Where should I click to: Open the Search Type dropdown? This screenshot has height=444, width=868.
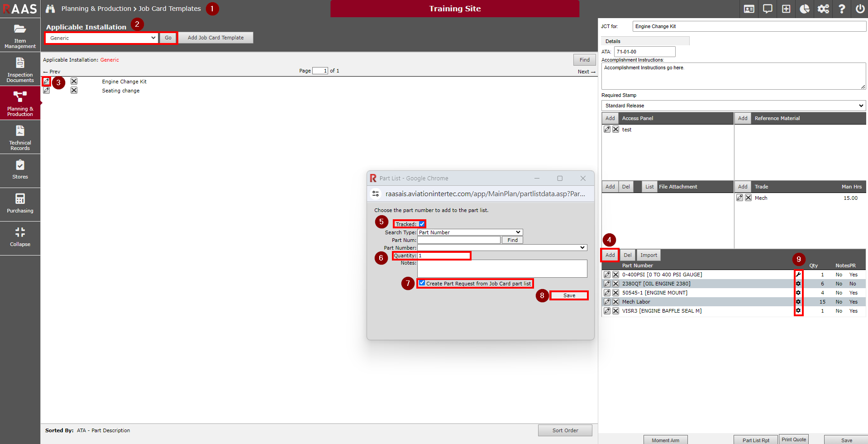point(470,232)
